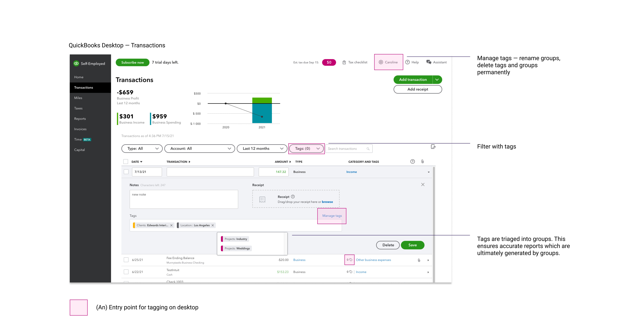Open Invoices in sidebar
644x335 pixels.
click(90, 129)
